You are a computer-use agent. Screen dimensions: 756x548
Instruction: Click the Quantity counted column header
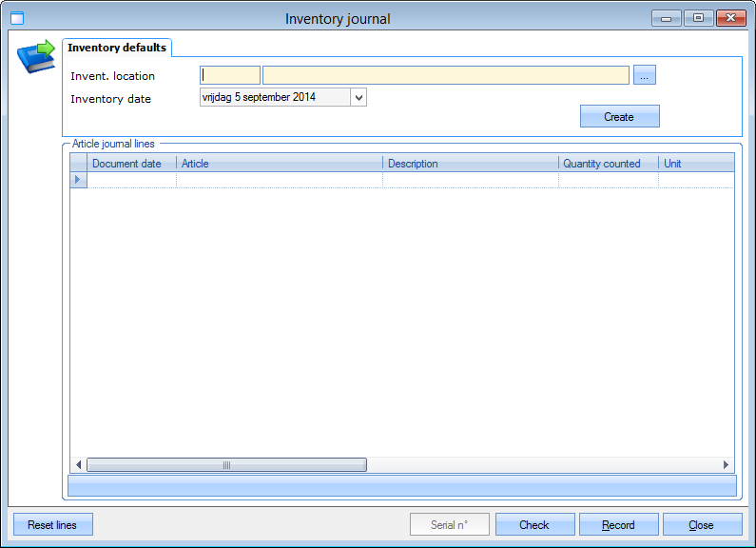[607, 164]
